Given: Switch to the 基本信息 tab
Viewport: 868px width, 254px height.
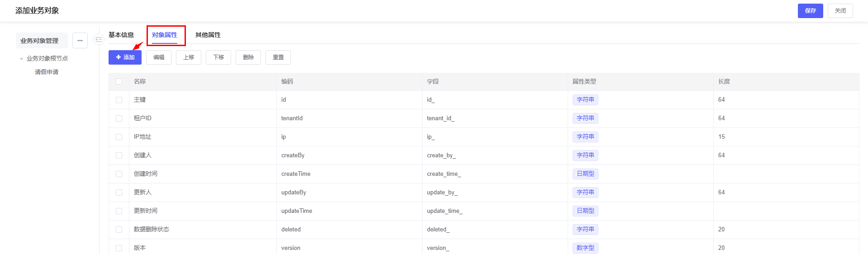Looking at the screenshot, I should [x=121, y=35].
